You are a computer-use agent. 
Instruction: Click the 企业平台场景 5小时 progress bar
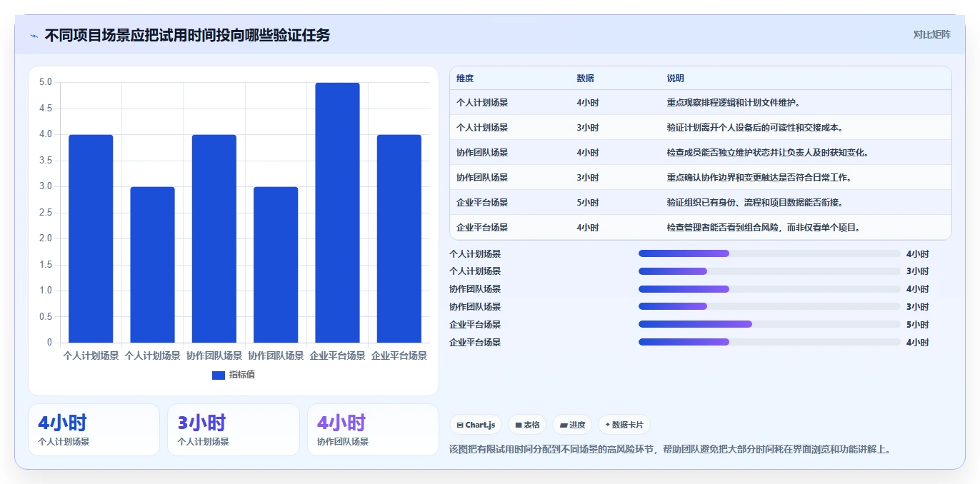769,325
